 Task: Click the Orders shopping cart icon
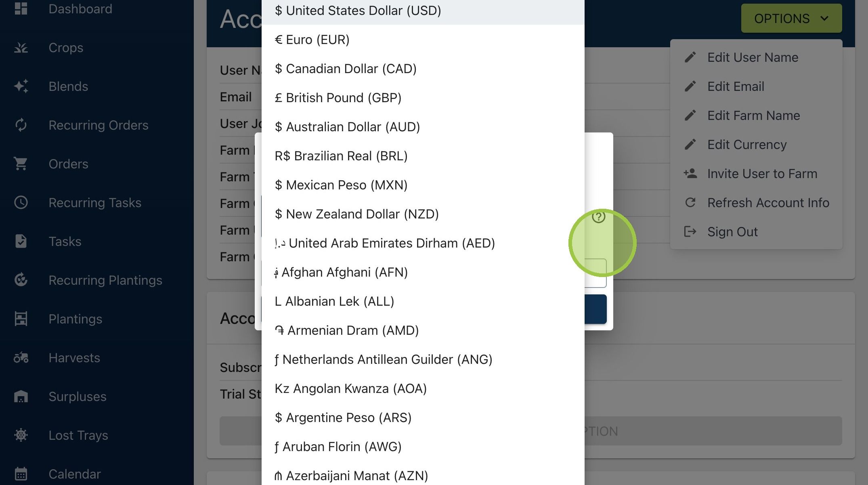pos(21,164)
